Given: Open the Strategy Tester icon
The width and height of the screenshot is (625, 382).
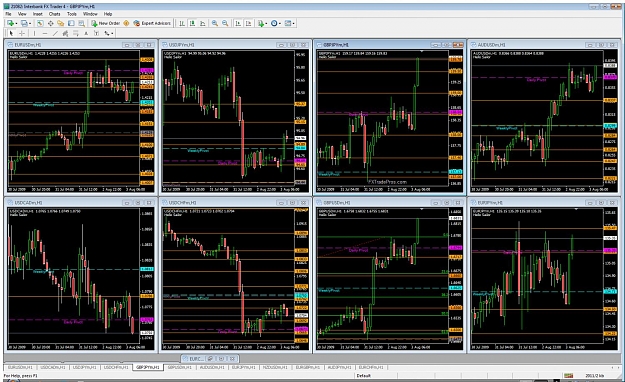Looking at the screenshot, I should [x=81, y=23].
